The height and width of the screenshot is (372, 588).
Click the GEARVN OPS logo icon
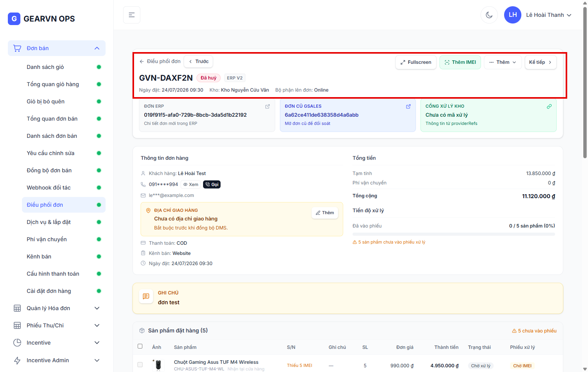14,18
